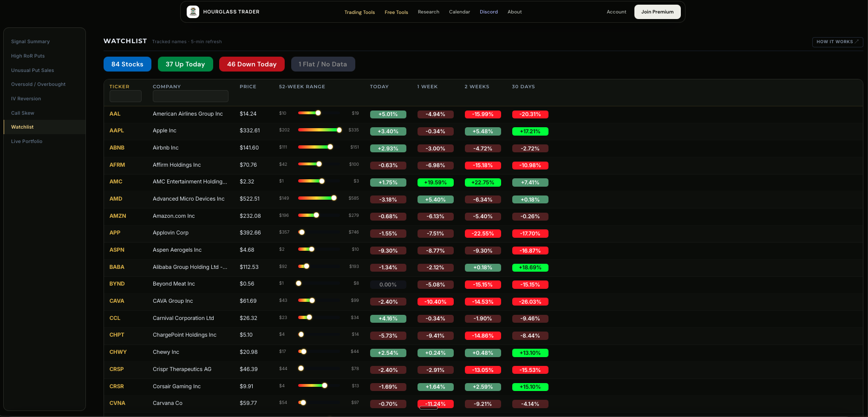Filter by 1 Flat / No Data
This screenshot has width=868, height=417.
pyautogui.click(x=323, y=64)
